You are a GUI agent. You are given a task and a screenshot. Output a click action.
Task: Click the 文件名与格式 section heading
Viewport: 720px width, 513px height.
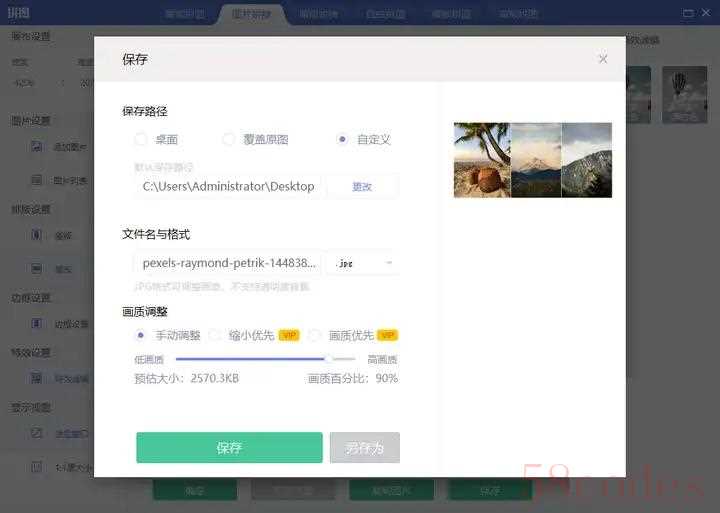(x=156, y=234)
